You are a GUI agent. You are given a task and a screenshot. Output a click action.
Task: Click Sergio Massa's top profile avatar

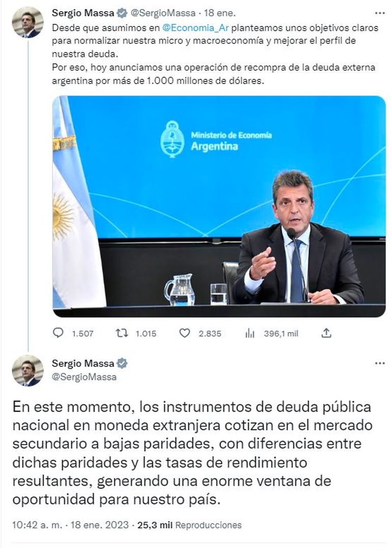coord(27,22)
